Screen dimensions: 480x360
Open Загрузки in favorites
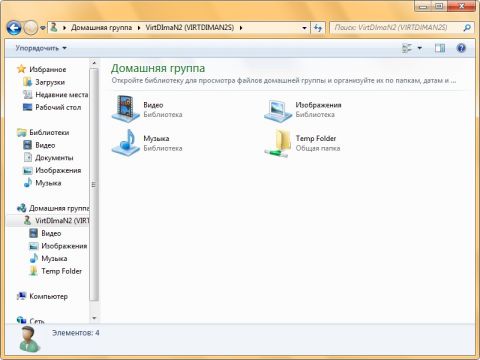click(50, 82)
